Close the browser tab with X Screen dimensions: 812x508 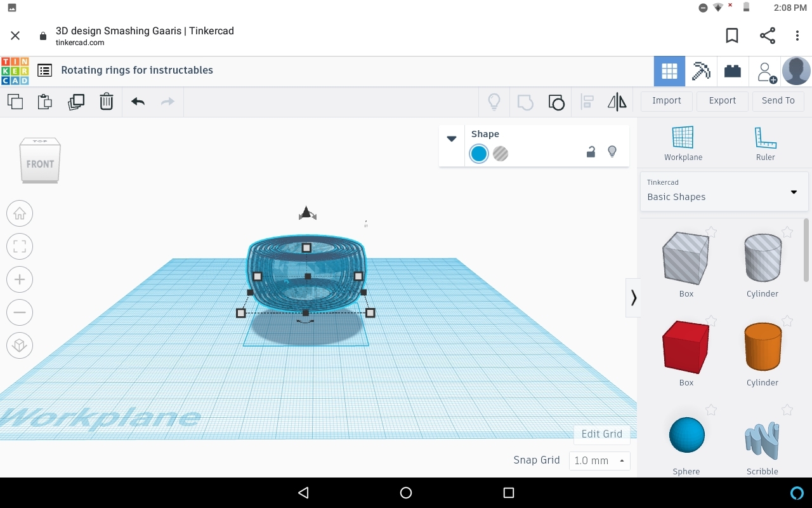pyautogui.click(x=15, y=36)
